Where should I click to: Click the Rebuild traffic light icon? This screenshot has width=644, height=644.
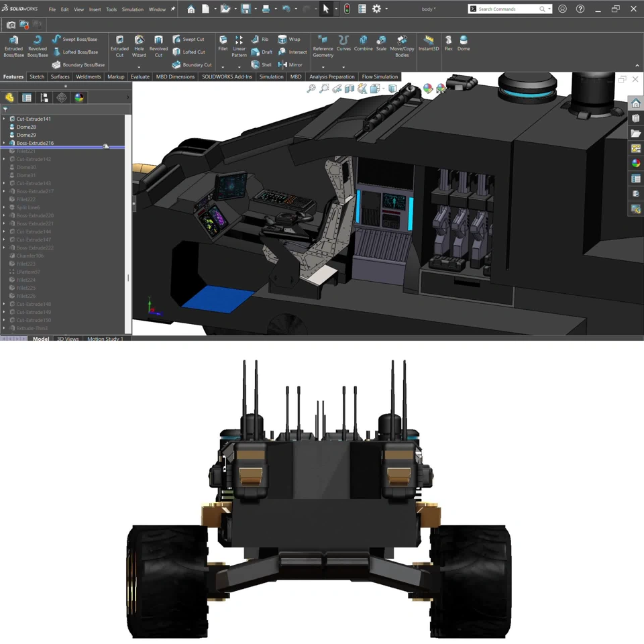[347, 9]
